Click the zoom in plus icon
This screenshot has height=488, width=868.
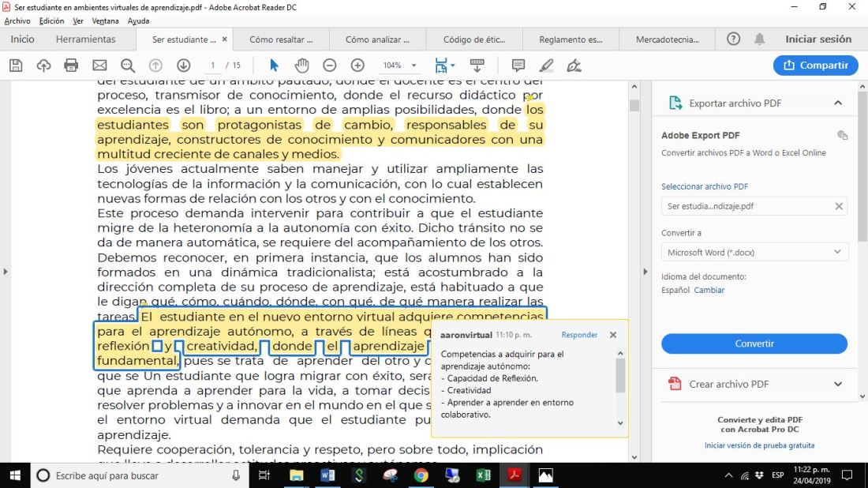pyautogui.click(x=357, y=66)
